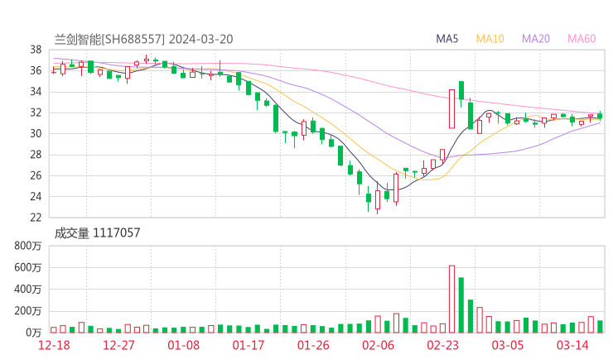Screen dimensions: 613x364
Task: Click the MA60 legend label
Action: 582,39
